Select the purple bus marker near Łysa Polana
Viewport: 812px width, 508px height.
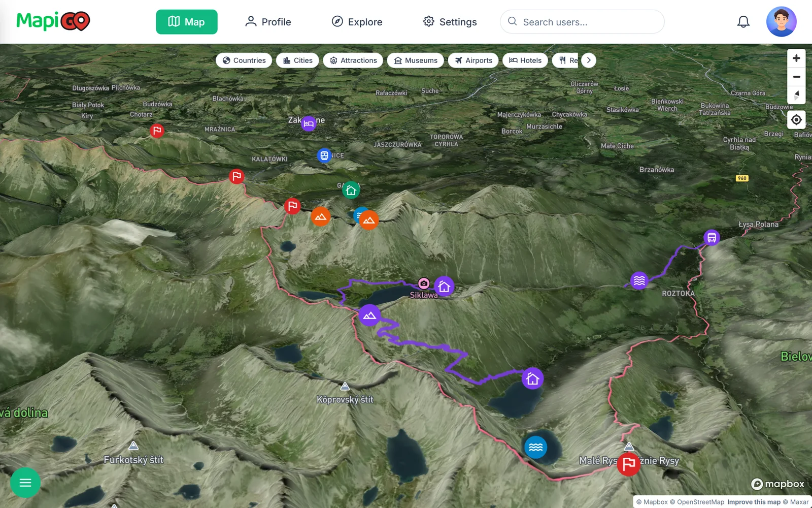coord(712,237)
